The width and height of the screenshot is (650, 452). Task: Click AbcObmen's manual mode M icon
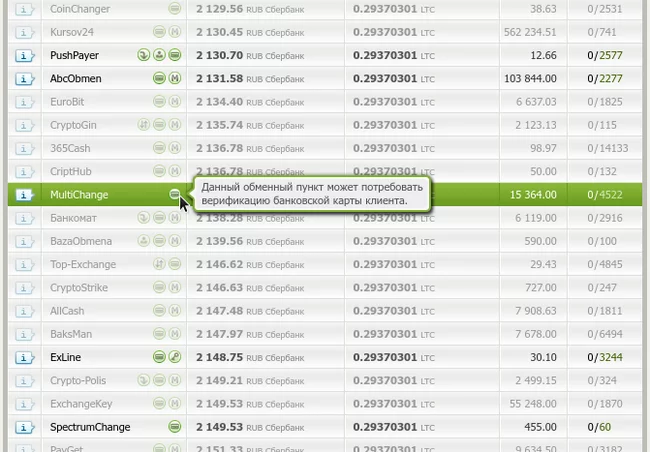click(175, 78)
